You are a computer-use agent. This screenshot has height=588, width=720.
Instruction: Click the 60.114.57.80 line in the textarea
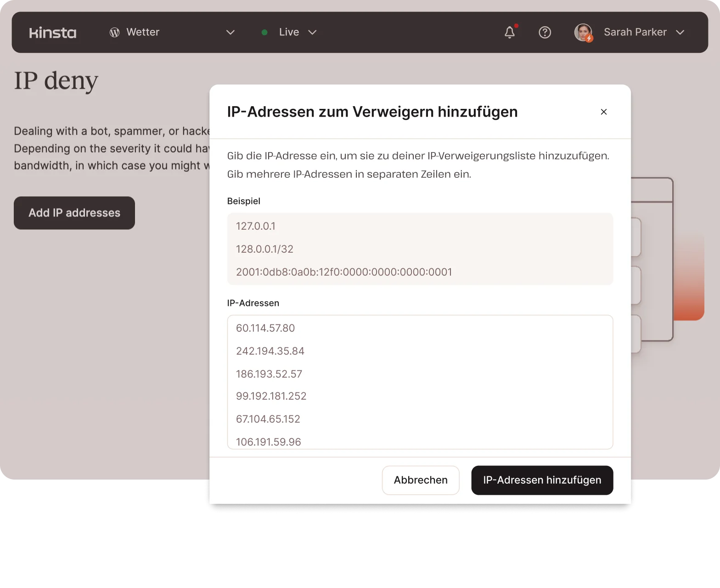(x=265, y=328)
